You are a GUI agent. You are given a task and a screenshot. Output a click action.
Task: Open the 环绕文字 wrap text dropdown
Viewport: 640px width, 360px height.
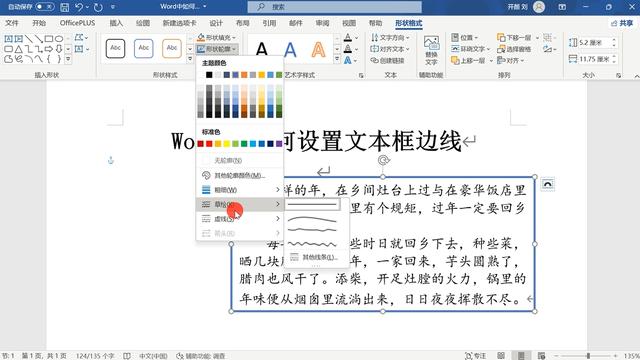click(471, 49)
